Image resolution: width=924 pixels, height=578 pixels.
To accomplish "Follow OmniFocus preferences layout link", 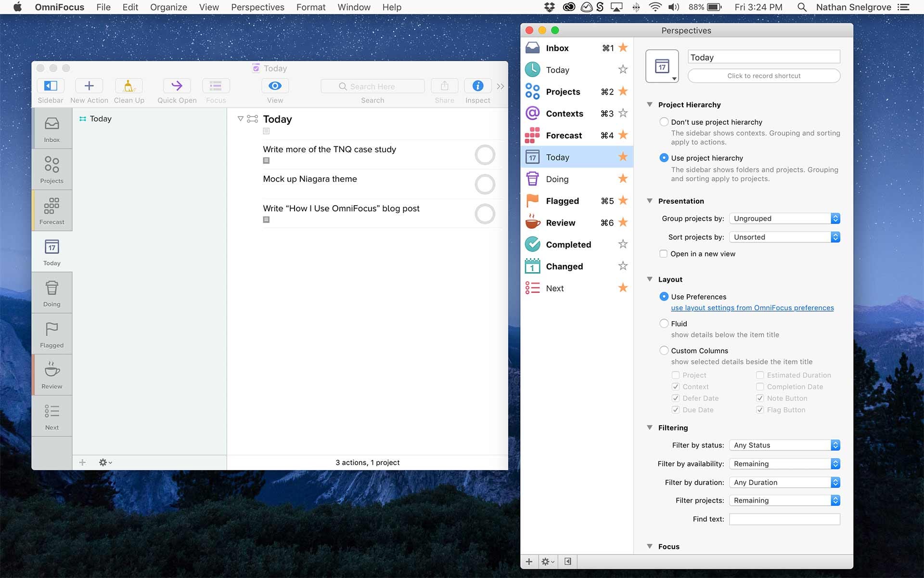I will [752, 308].
